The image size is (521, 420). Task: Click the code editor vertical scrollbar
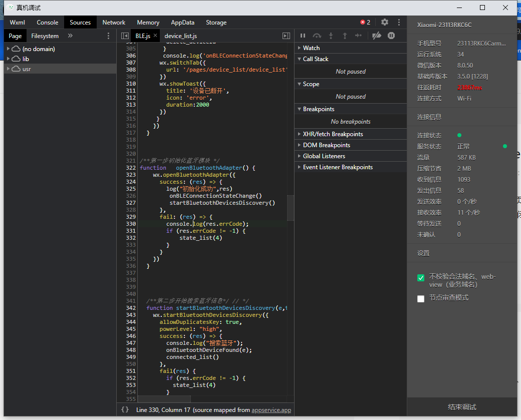pos(290,208)
